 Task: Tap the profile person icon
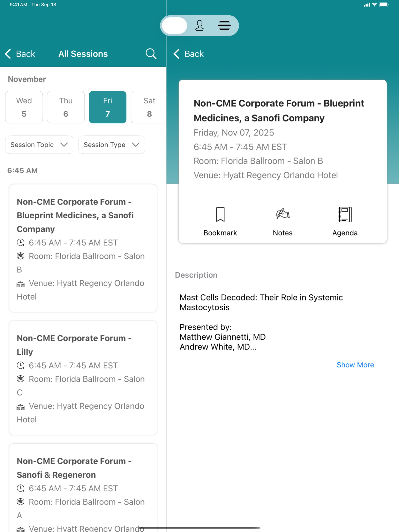tap(199, 26)
